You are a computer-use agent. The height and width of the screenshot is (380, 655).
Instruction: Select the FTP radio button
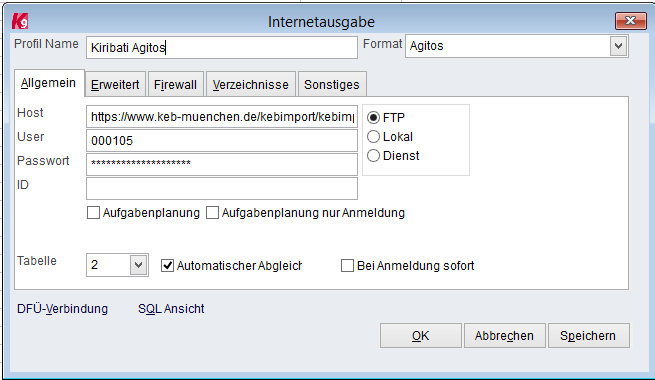373,118
